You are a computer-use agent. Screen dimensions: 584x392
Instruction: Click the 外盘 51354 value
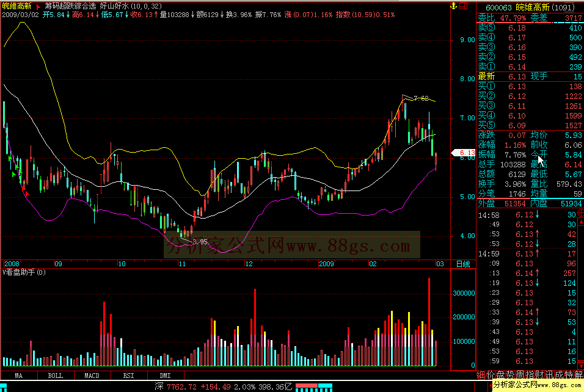coord(515,203)
